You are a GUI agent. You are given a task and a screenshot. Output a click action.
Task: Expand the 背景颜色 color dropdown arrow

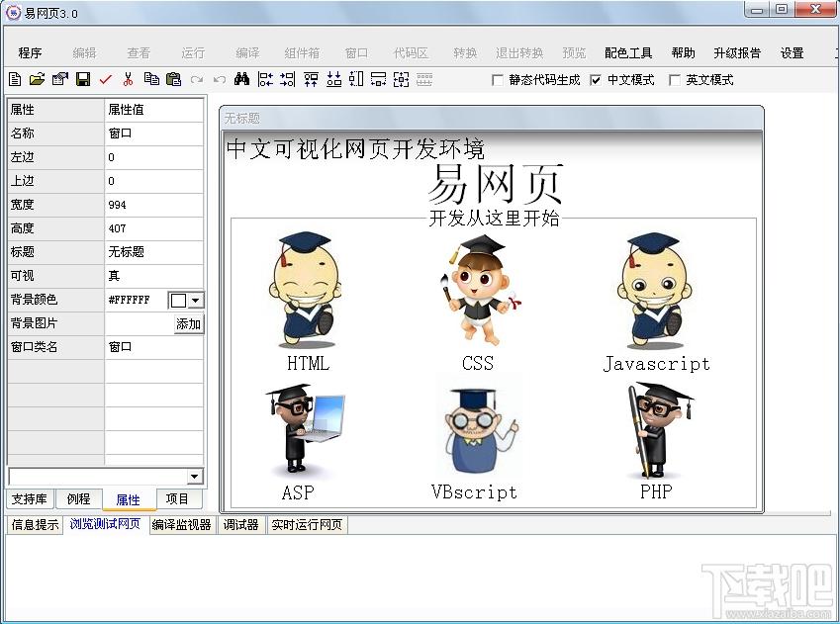pos(195,300)
